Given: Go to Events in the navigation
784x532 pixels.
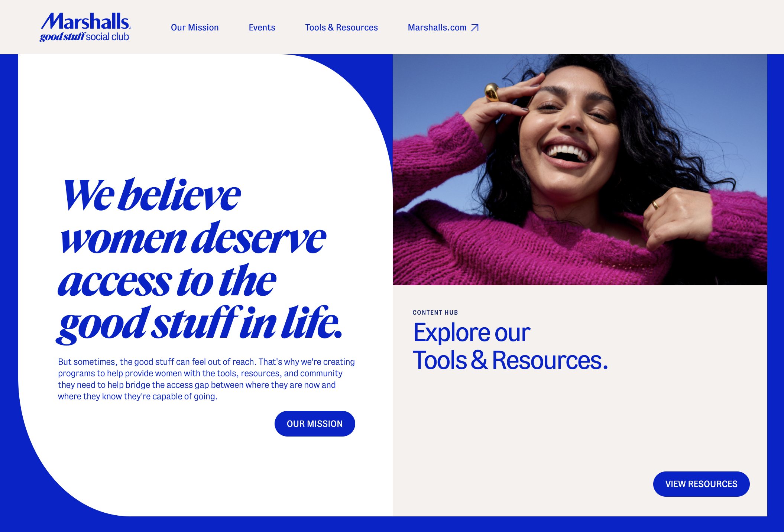Looking at the screenshot, I should pos(262,27).
